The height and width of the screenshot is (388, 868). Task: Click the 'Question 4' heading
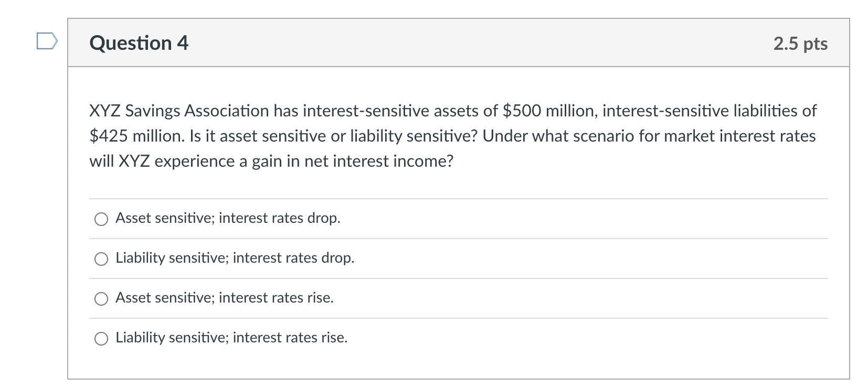[x=139, y=43]
